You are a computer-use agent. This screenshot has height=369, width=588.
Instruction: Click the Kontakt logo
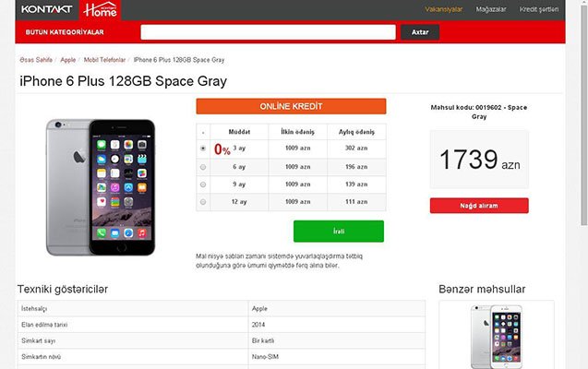coord(47,9)
